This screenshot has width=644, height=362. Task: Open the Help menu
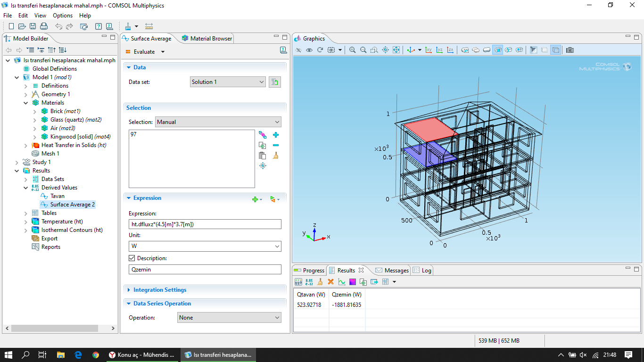pos(85,16)
